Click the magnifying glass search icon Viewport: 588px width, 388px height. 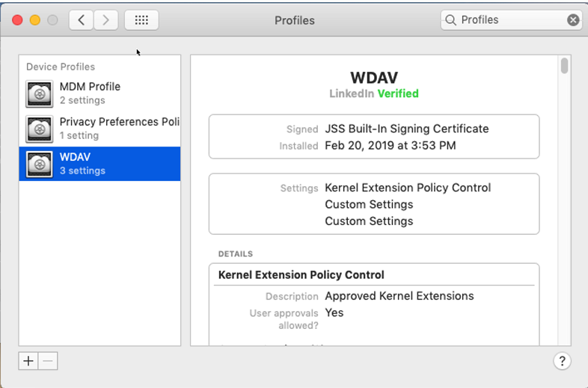pos(450,20)
